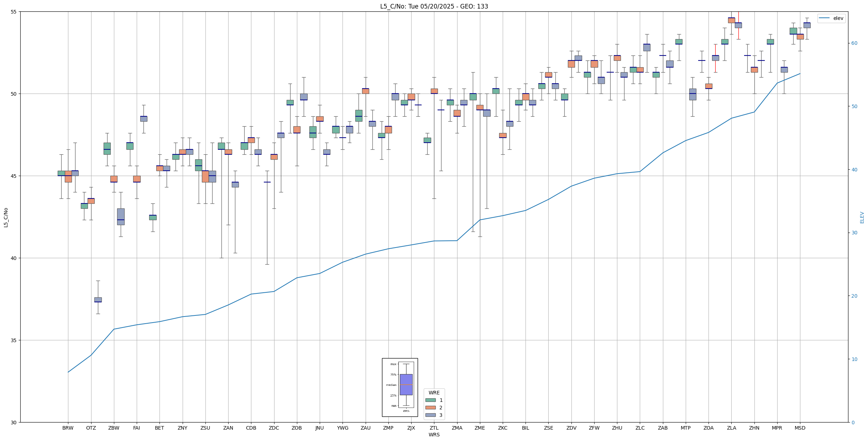Click the ELEV right axis title

pos(862,217)
